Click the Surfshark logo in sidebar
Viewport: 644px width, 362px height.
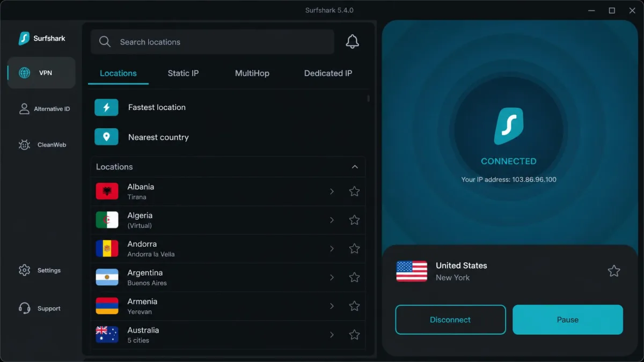(x=42, y=39)
